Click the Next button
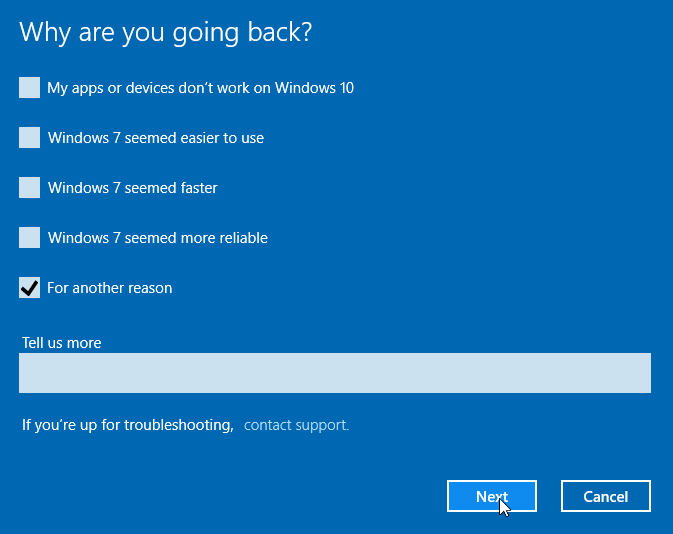673x534 pixels. [492, 496]
